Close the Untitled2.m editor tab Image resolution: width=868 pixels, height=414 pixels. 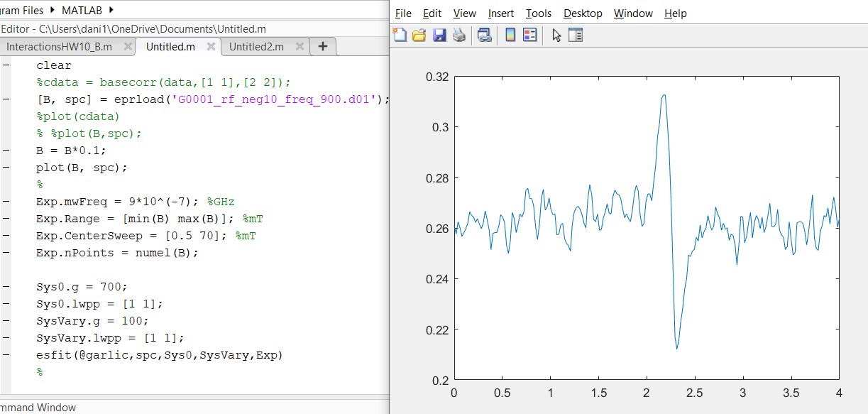300,46
